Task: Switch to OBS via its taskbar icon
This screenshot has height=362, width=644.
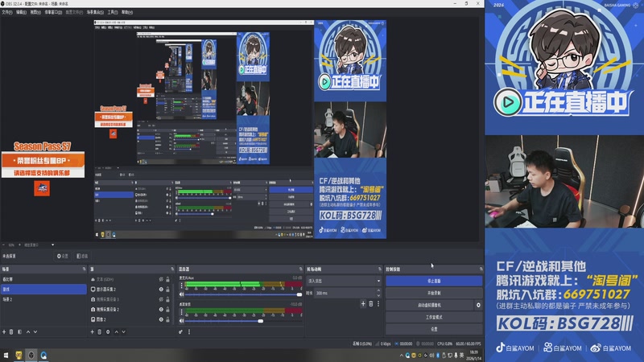Action: point(31,356)
